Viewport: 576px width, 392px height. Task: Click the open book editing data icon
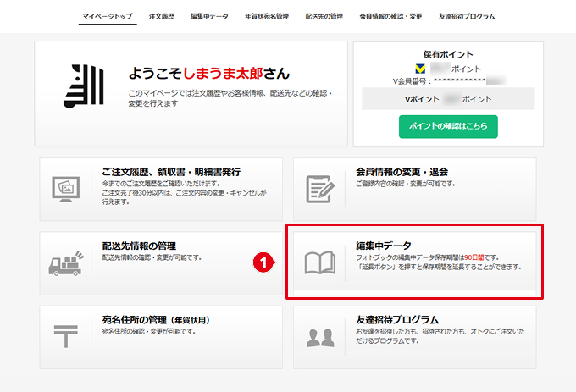click(320, 262)
